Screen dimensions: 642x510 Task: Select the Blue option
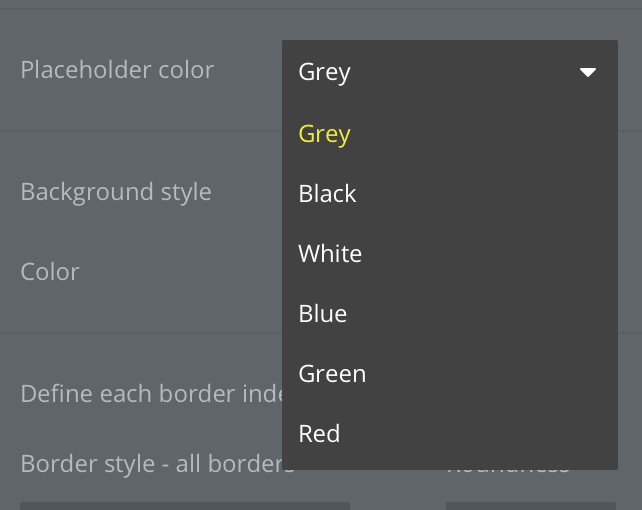click(x=323, y=314)
